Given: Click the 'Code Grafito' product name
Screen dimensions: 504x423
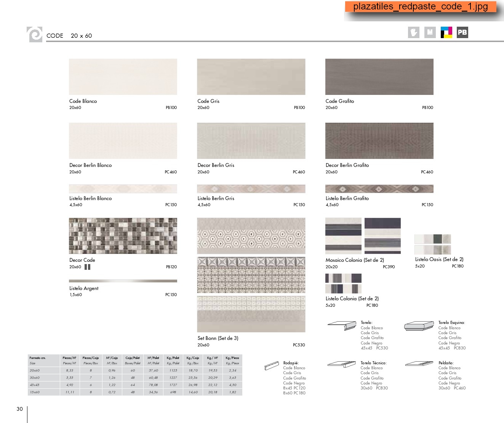Looking at the screenshot, I should coord(340,101).
